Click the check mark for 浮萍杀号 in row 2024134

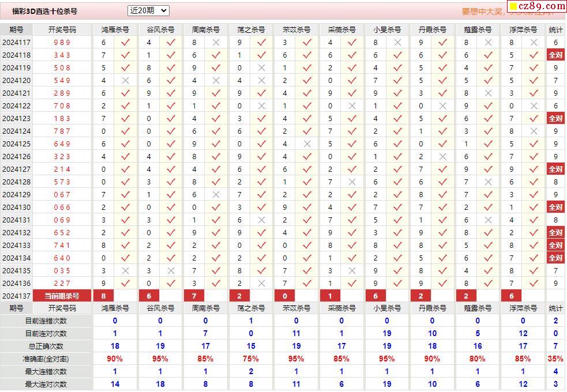coord(534,258)
